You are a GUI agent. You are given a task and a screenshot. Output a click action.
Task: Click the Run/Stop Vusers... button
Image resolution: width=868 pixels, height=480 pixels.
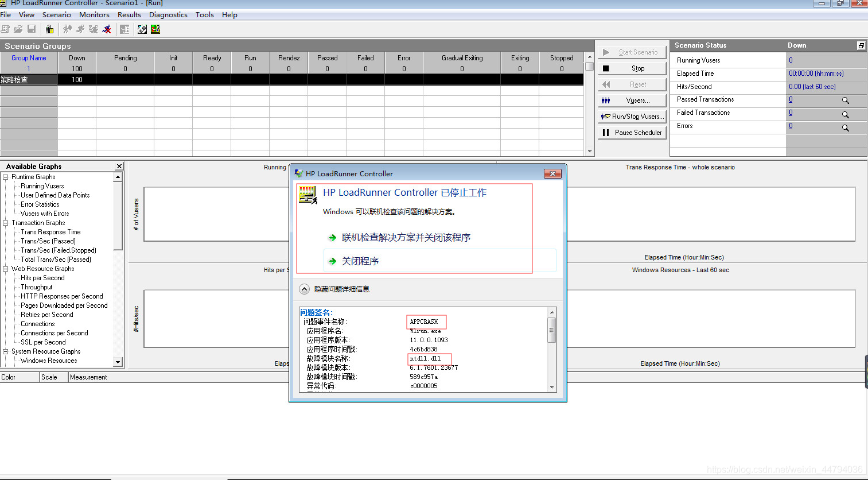coord(632,117)
